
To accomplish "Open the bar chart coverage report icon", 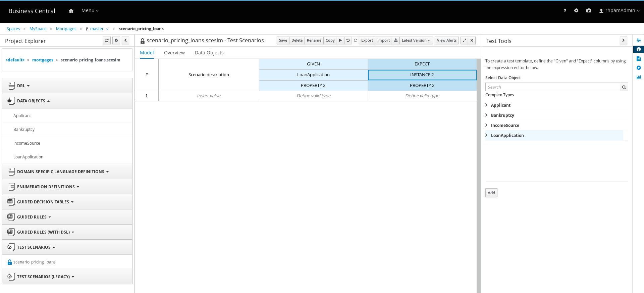I will pos(638,77).
